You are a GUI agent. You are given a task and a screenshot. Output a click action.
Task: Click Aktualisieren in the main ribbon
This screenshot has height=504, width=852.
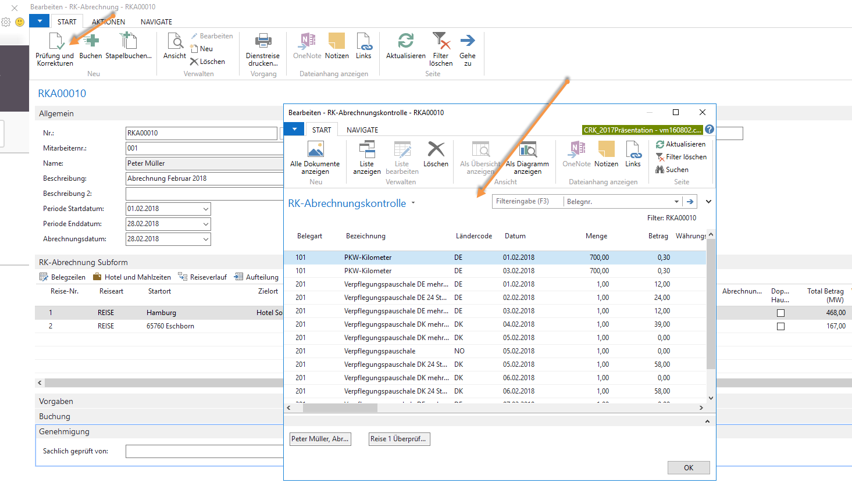tap(405, 42)
